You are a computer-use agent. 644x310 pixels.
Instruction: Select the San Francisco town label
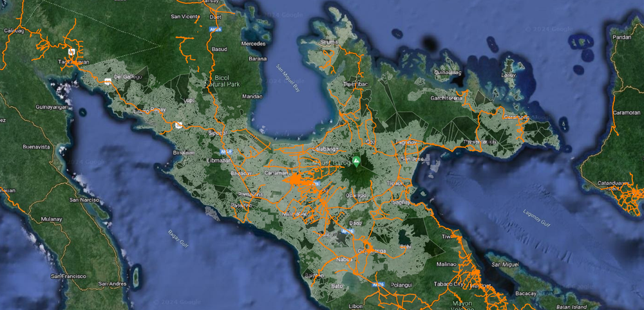click(x=69, y=277)
